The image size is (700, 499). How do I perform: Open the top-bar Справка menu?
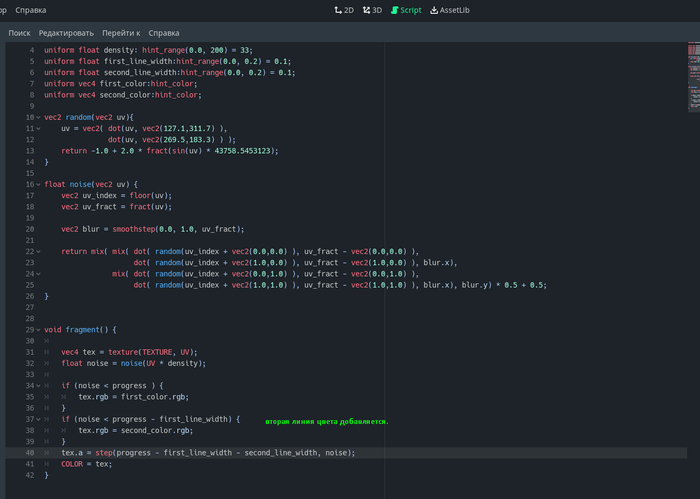31,10
